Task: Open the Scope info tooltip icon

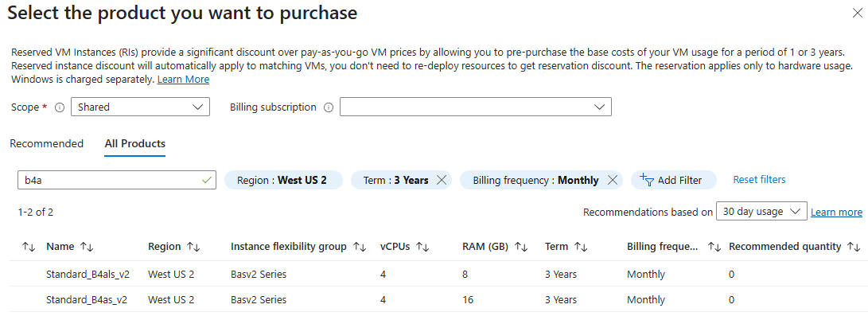Action: (60, 107)
